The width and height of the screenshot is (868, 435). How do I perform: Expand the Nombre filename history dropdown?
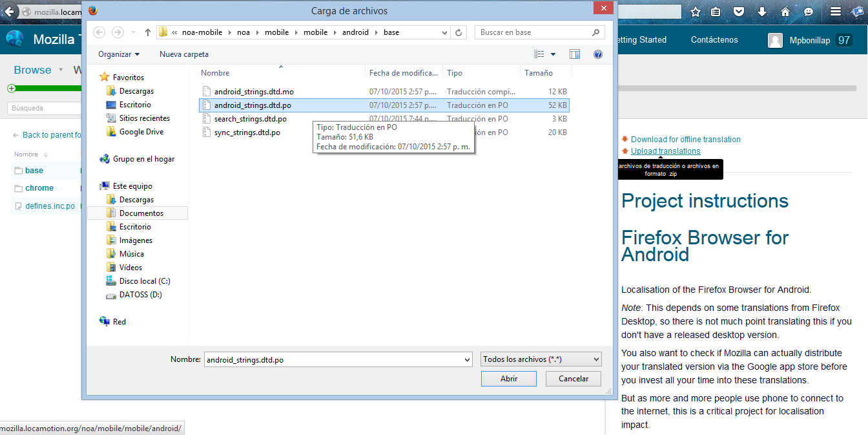[x=468, y=359]
